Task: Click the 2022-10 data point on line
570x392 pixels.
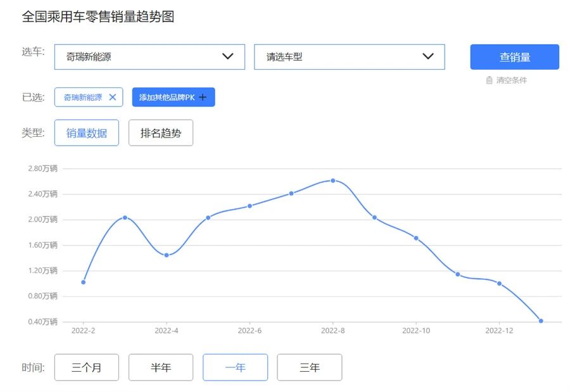Action: pos(416,238)
